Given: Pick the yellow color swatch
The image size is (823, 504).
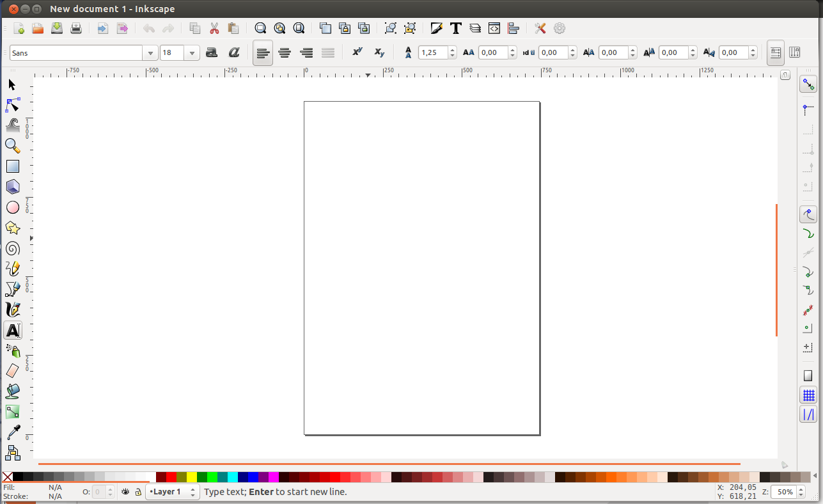Looking at the screenshot, I should (191, 477).
